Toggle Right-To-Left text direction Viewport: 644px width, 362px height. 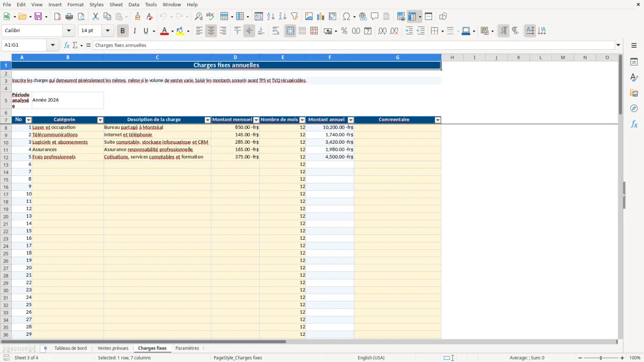[x=515, y=31]
